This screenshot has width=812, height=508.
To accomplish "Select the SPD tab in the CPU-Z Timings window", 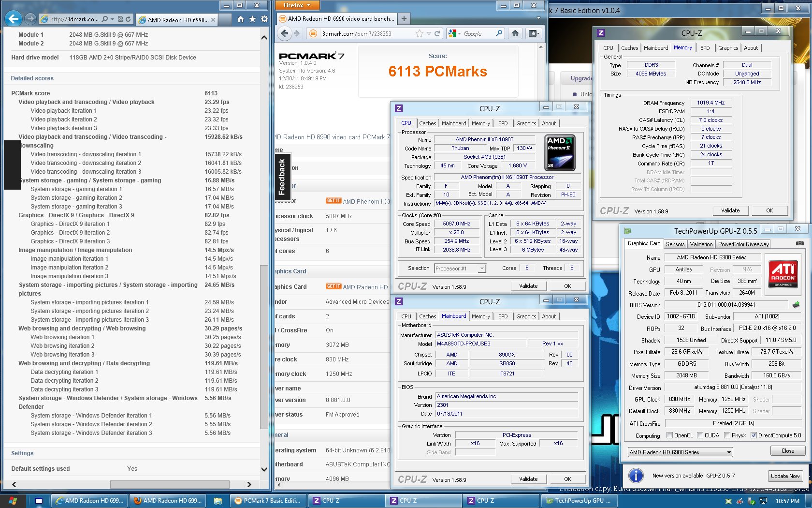I will 705,48.
